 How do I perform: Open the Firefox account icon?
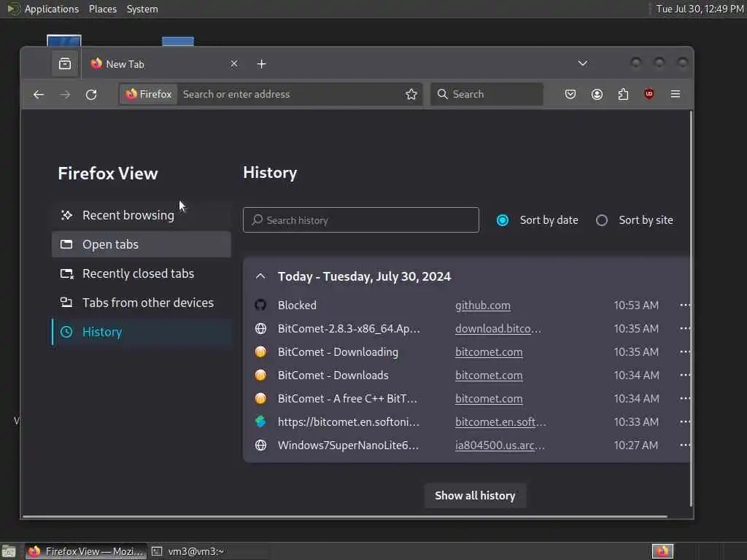(x=597, y=94)
